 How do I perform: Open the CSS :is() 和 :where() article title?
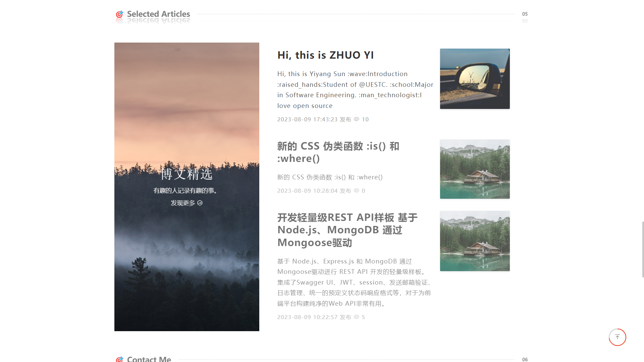click(338, 152)
